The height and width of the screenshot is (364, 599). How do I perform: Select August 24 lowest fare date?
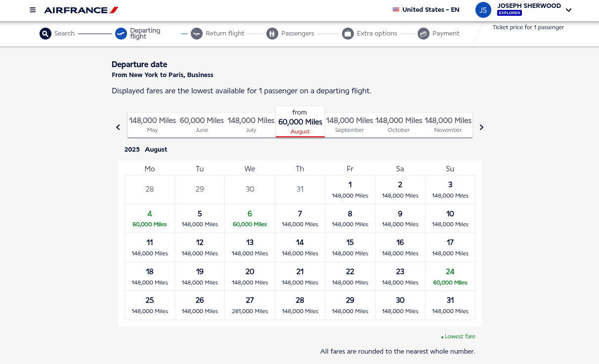tap(450, 276)
